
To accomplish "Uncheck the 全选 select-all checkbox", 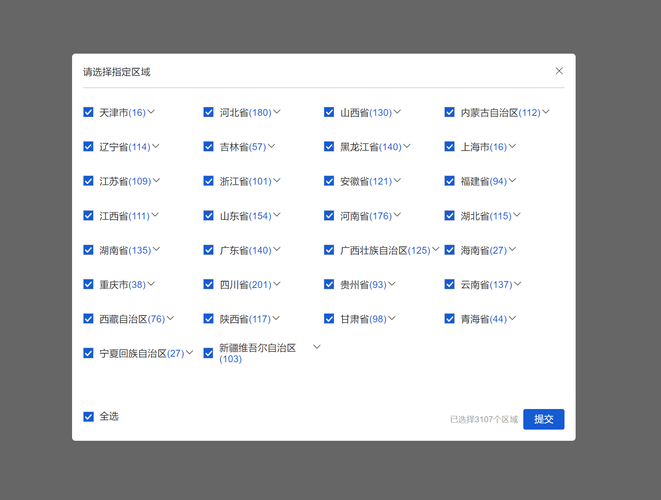I will click(x=88, y=417).
